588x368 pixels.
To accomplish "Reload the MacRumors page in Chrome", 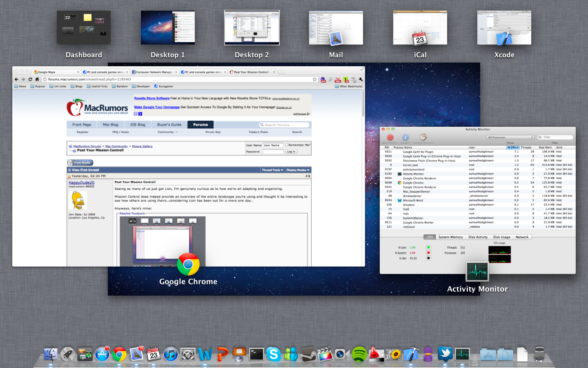I will tap(30, 79).
